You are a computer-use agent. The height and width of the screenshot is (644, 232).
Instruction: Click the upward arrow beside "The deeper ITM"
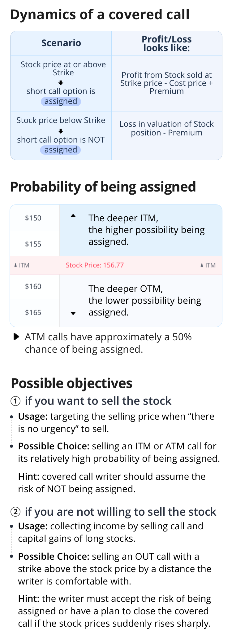click(x=73, y=230)
